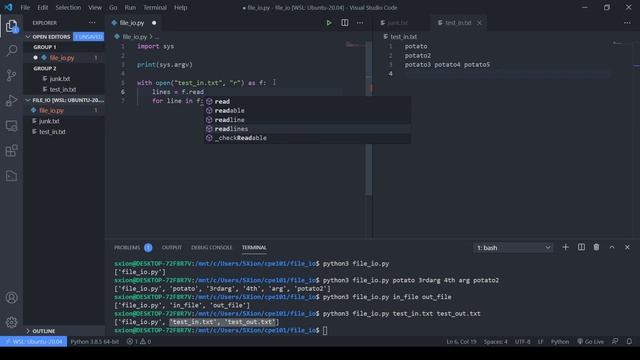The image size is (640, 360).
Task: Open terminal selector dropdown 1: bash
Action: coord(513,248)
